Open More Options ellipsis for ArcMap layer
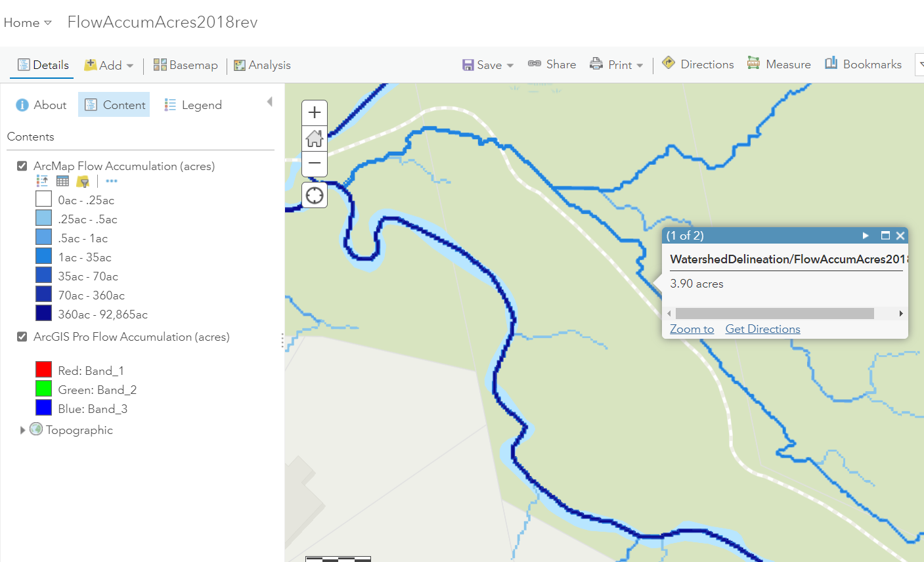924x562 pixels. (x=111, y=181)
